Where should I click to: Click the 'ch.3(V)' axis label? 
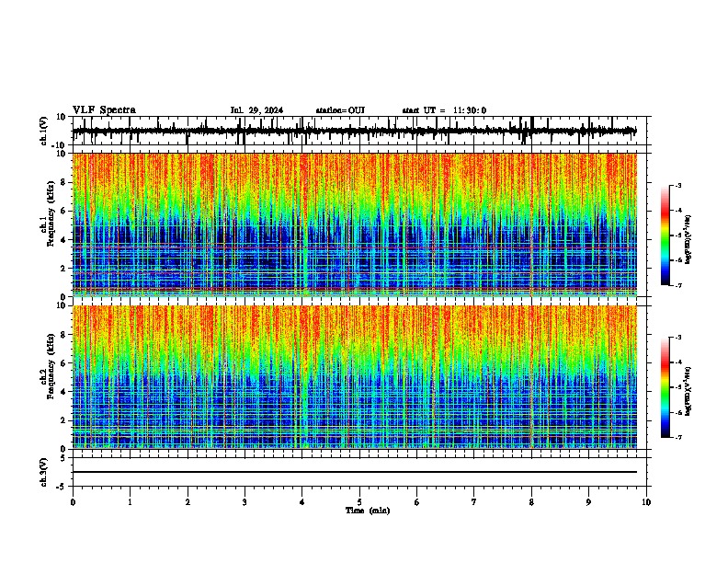pos(44,473)
